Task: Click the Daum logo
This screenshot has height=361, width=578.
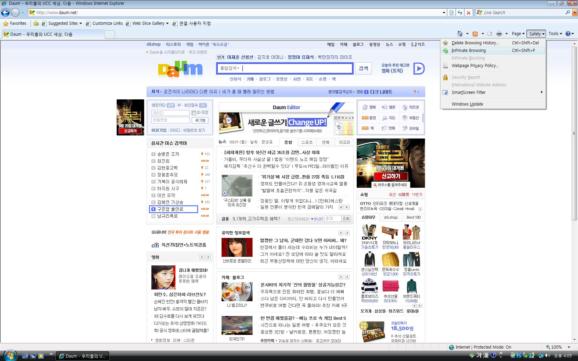Action: pos(180,69)
